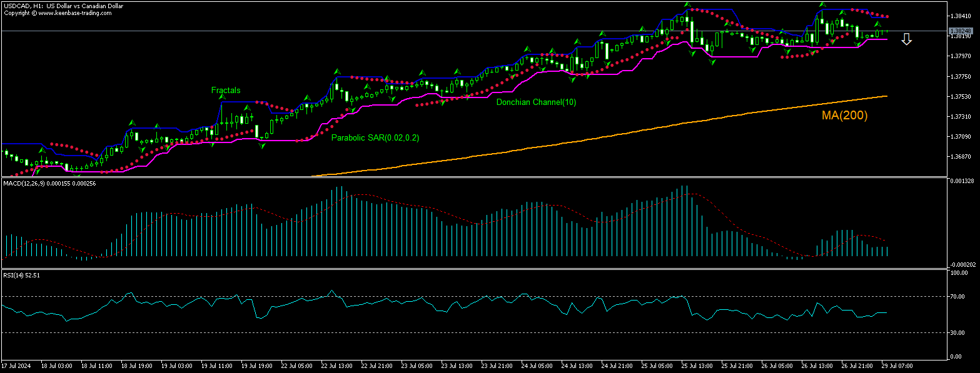
Task: Expand the MACD subwindow separator
Action: tap(438, 178)
